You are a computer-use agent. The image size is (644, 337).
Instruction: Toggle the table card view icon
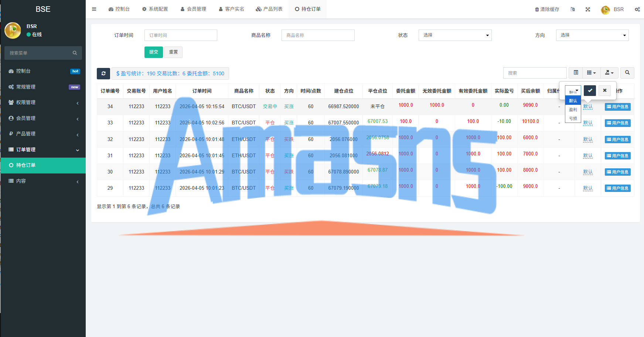[576, 73]
